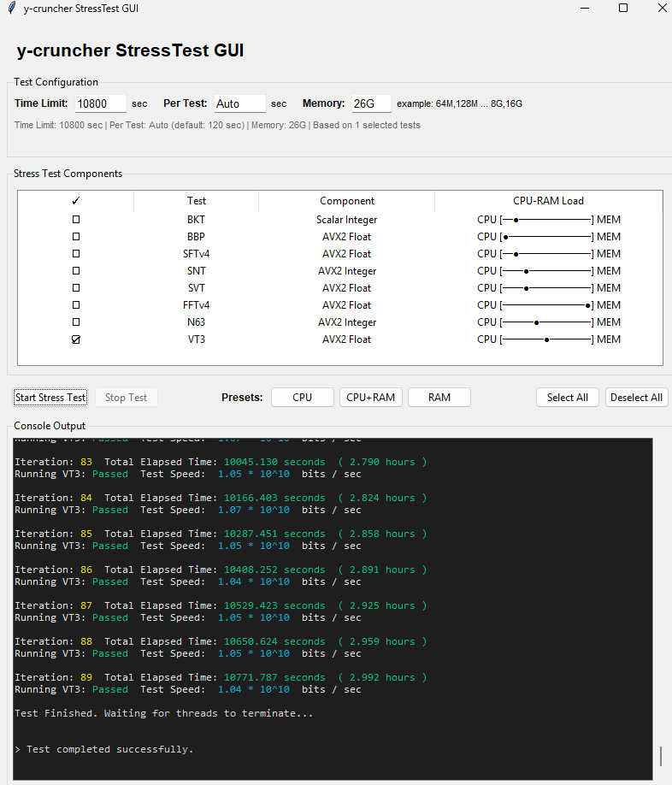Viewport: 672px width, 785px height.
Task: Select the FFTv4 test name cell
Action: [196, 305]
